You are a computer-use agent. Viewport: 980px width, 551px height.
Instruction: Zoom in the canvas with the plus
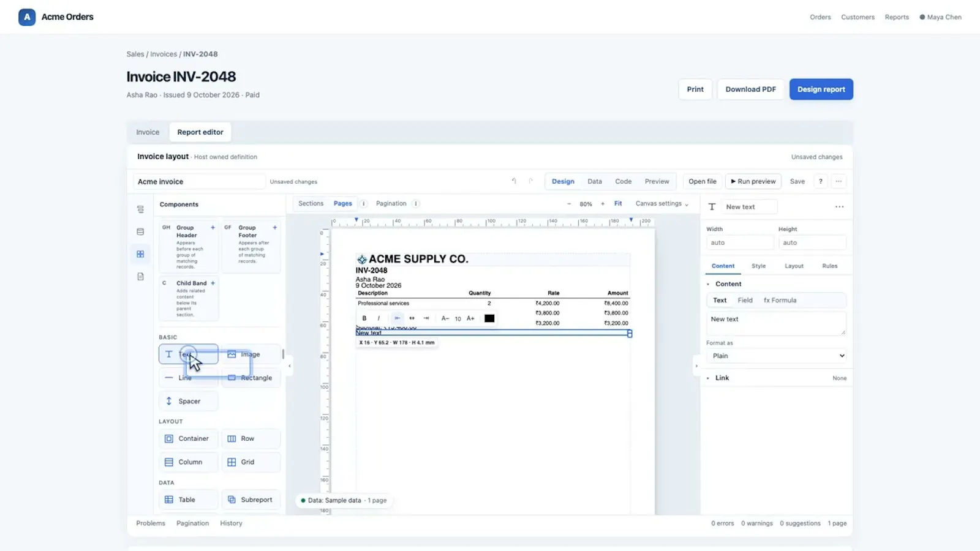click(603, 204)
